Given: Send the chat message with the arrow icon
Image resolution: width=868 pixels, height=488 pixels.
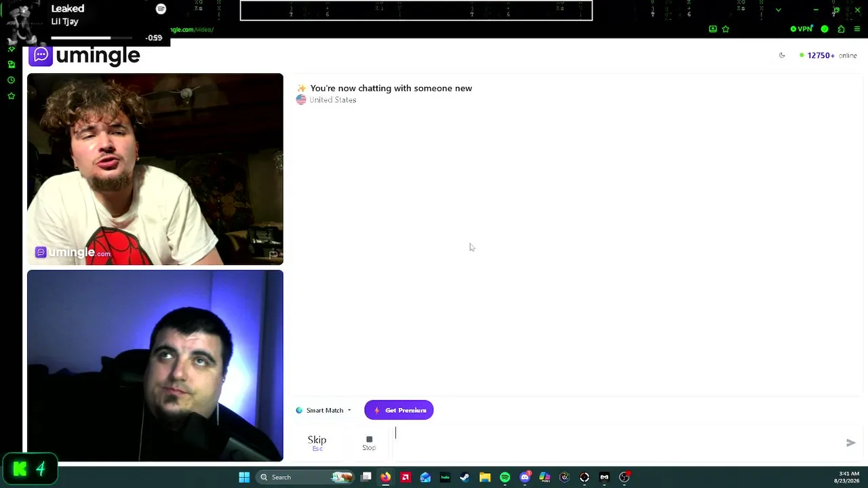Looking at the screenshot, I should coord(850,443).
